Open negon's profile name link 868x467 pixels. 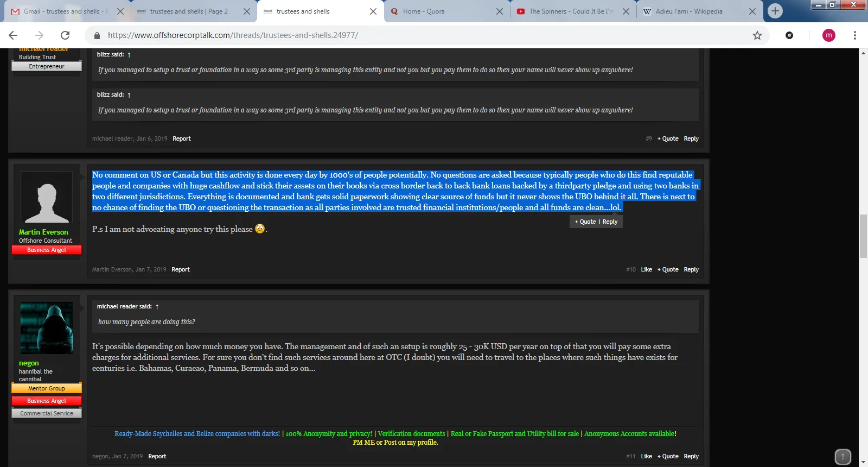[x=29, y=363]
